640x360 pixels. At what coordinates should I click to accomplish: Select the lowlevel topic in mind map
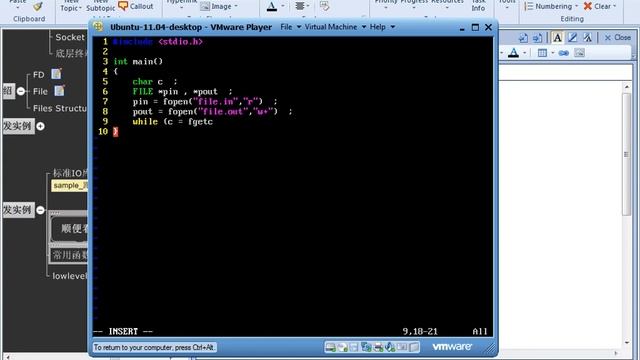tap(69, 276)
